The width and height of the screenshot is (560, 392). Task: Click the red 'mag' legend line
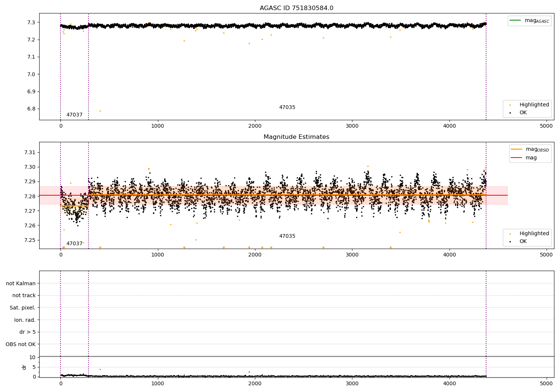[x=517, y=158]
